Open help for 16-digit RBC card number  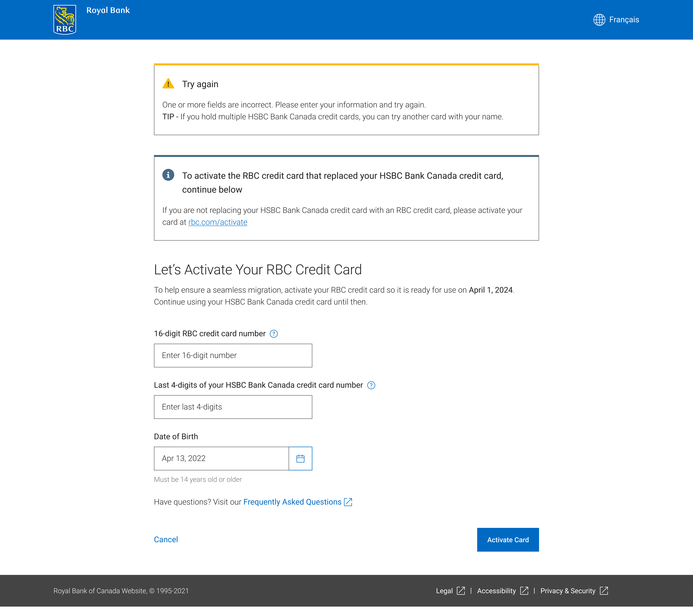[x=273, y=334]
